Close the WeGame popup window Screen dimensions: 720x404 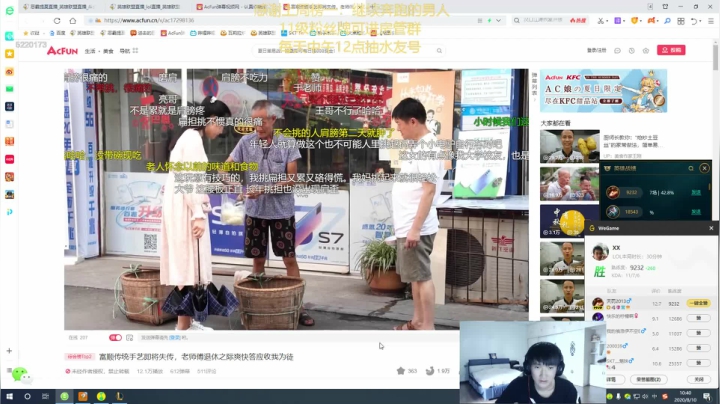pyautogui.click(x=711, y=228)
